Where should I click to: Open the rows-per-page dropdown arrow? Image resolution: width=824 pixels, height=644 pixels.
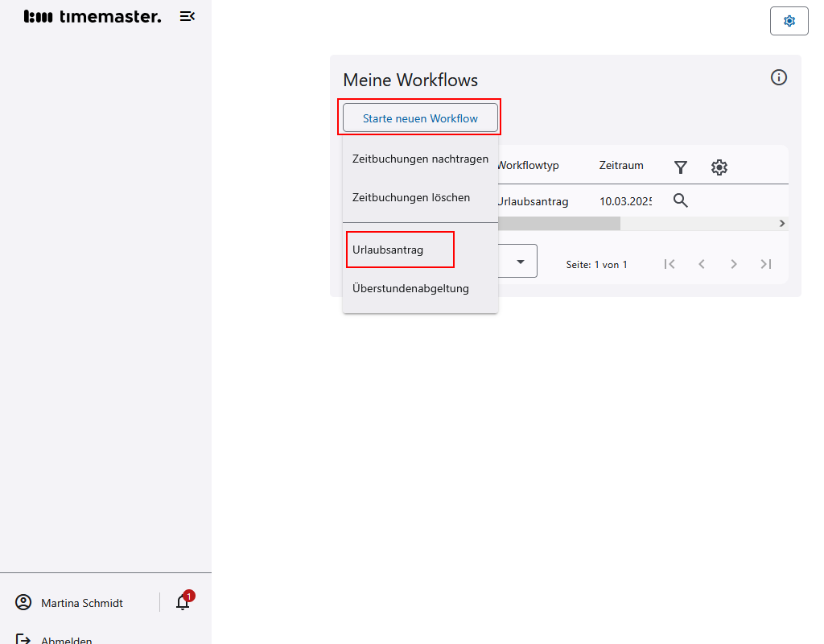521,262
